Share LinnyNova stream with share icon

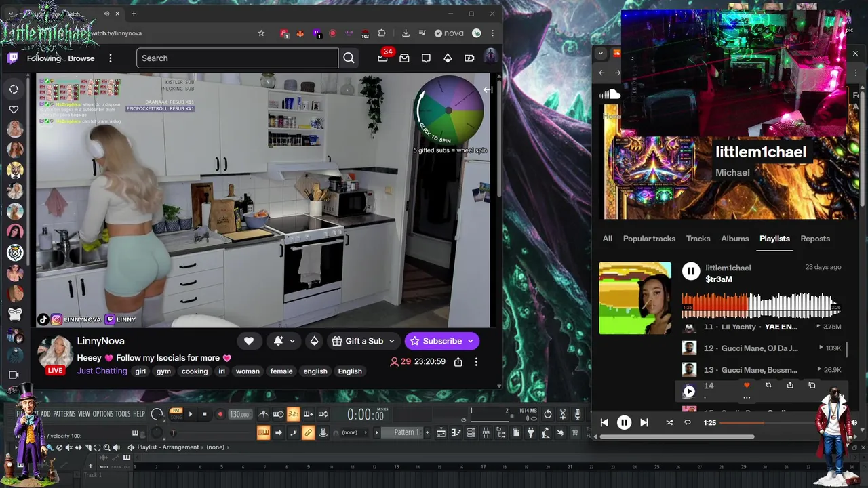458,362
